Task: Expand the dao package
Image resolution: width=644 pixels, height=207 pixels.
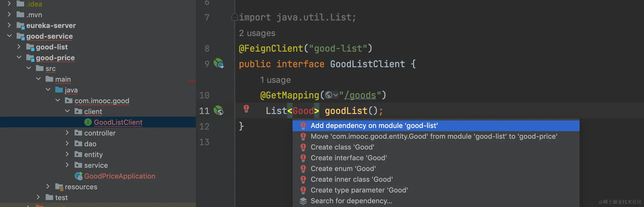Action: point(67,143)
